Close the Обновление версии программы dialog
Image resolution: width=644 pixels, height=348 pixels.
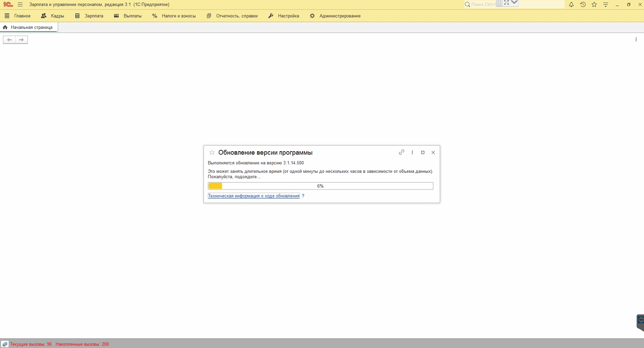click(x=433, y=152)
